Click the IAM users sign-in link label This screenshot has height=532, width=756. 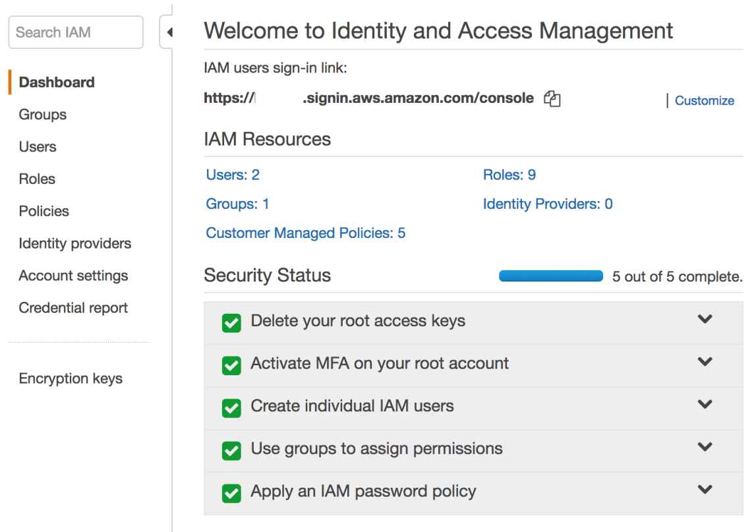pyautogui.click(x=276, y=68)
